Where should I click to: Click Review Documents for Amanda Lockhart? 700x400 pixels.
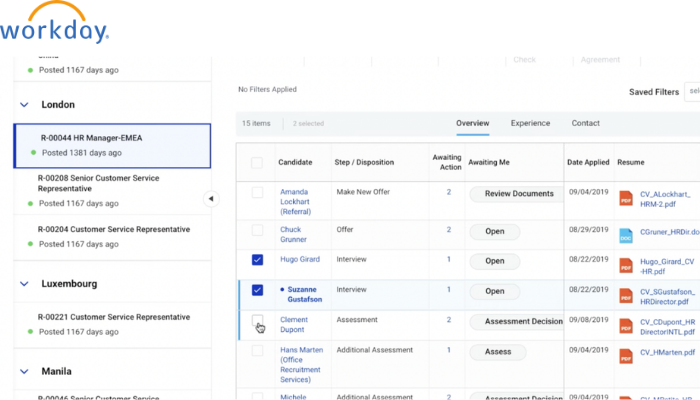(519, 194)
